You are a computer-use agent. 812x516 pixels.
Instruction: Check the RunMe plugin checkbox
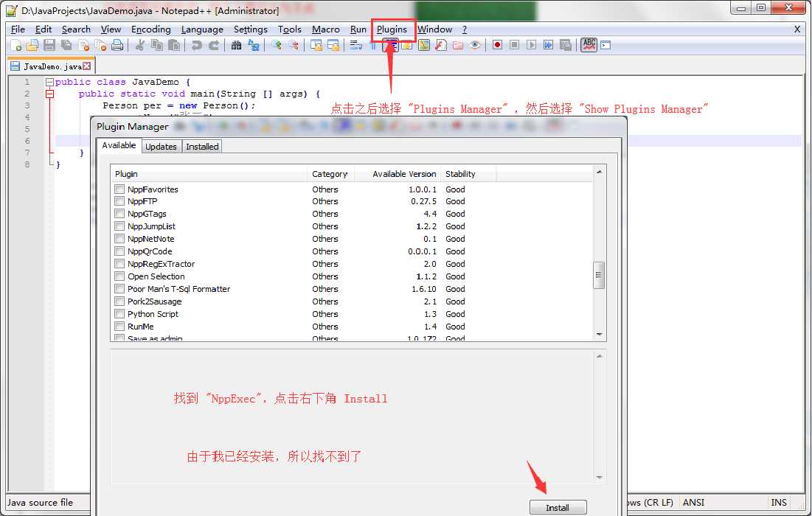click(x=119, y=327)
